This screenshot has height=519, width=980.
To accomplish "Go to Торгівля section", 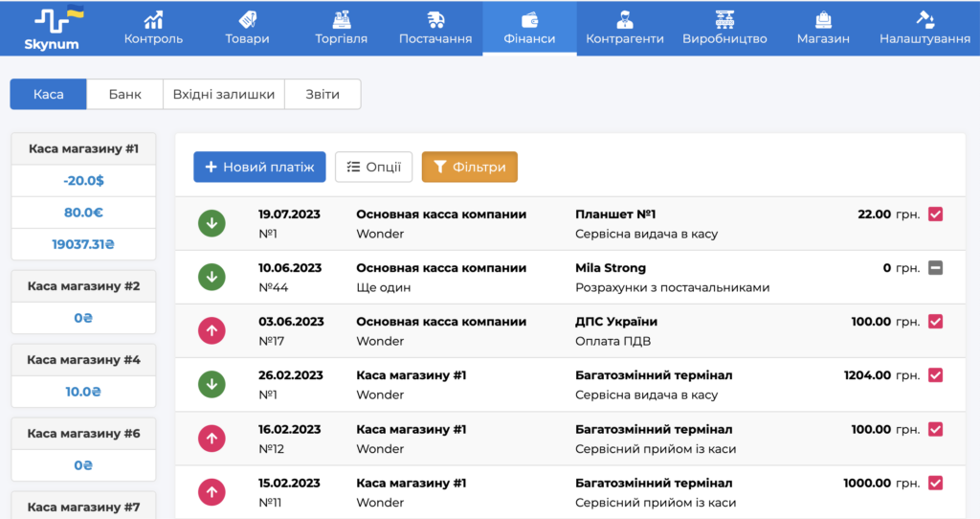I will coord(342,29).
